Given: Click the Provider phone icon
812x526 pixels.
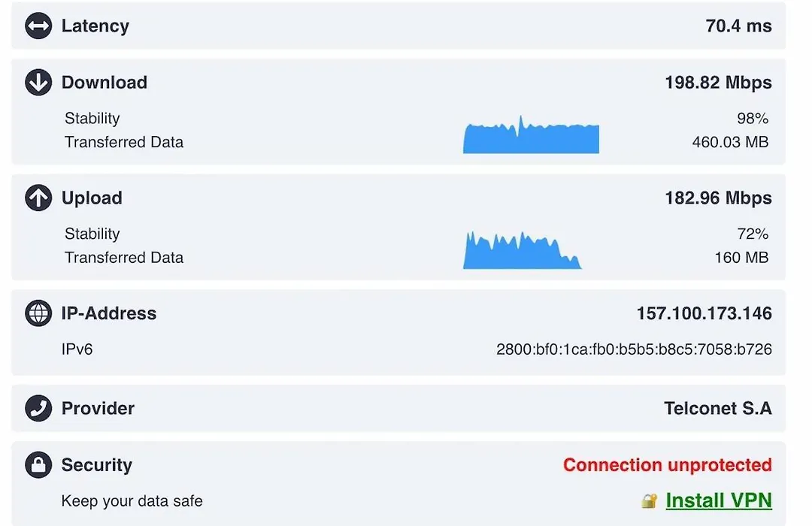Looking at the screenshot, I should click(38, 409).
